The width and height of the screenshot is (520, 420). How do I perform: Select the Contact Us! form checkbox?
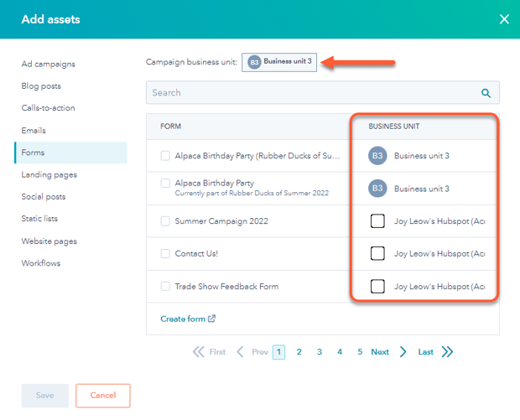point(165,253)
